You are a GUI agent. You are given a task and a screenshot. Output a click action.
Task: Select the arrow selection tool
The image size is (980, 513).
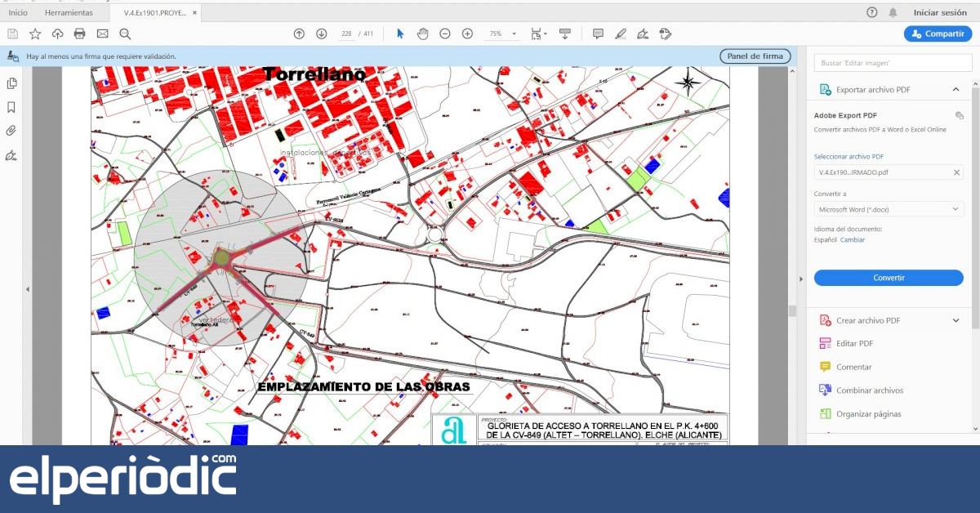400,33
